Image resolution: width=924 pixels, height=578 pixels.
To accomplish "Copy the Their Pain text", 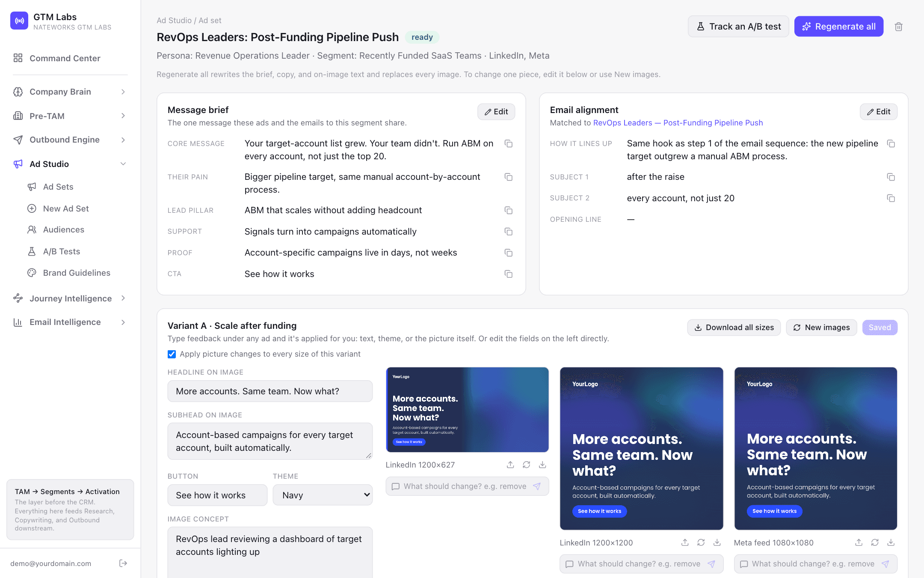I will pyautogui.click(x=508, y=177).
